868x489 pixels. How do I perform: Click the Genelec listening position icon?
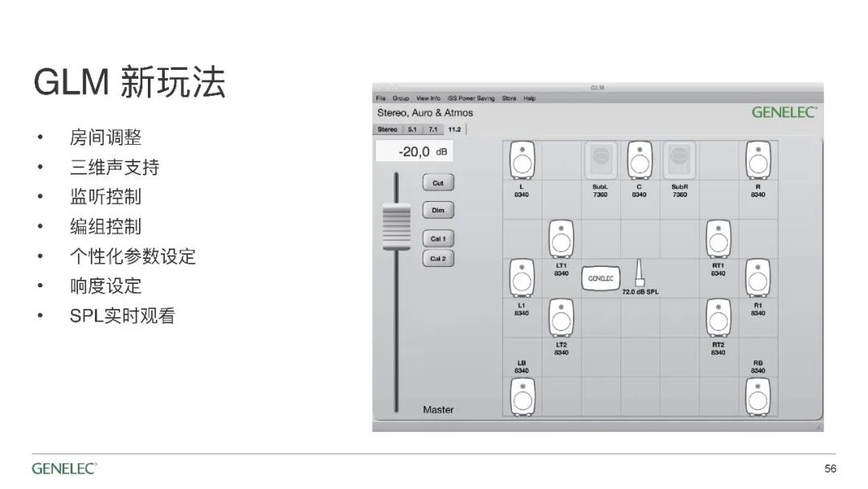(600, 278)
